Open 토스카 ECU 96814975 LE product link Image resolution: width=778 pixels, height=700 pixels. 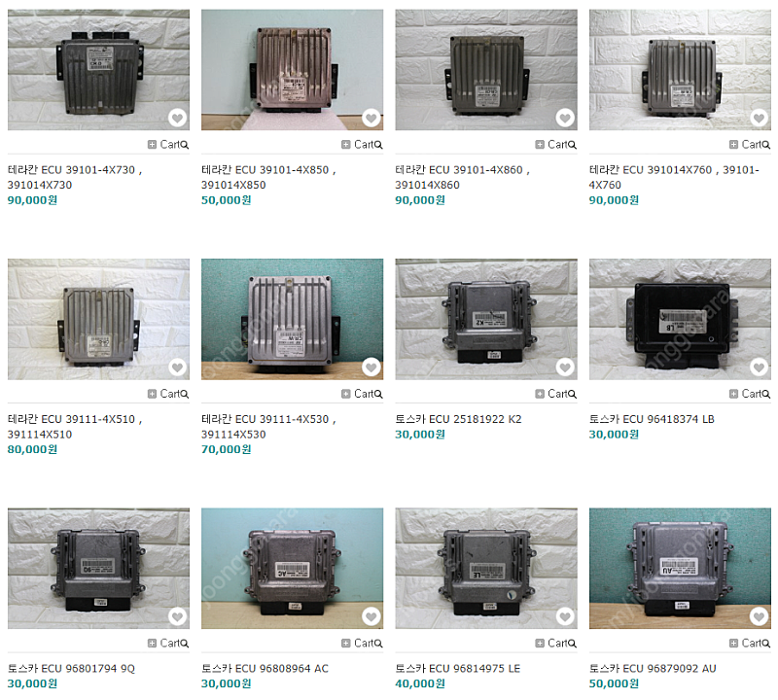pos(457,668)
